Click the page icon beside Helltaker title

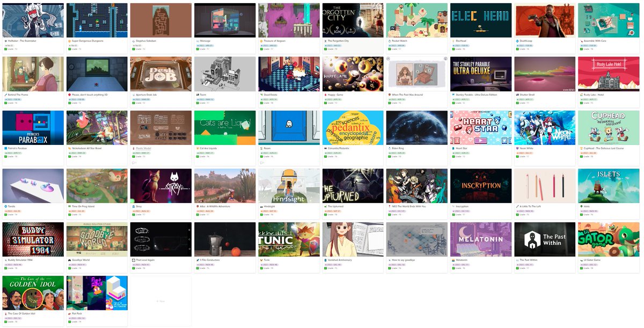(5, 40)
